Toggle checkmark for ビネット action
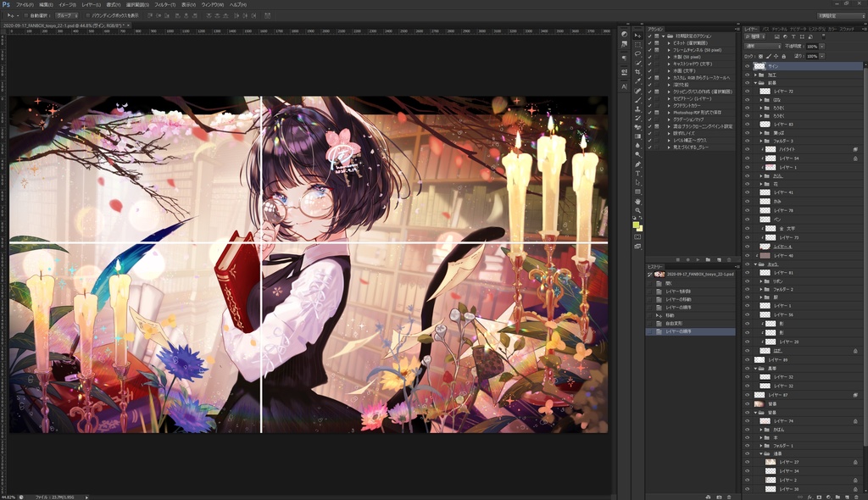868x500 pixels. 650,42
